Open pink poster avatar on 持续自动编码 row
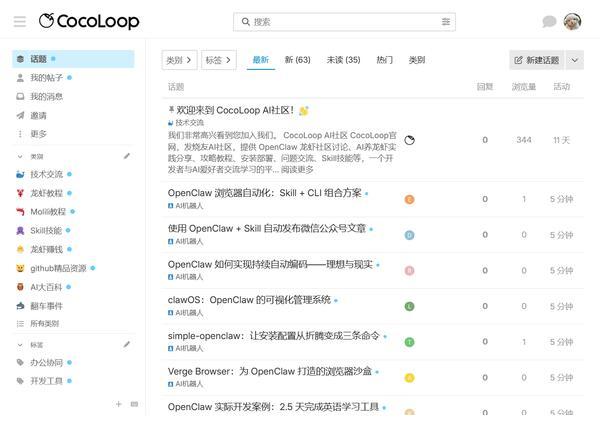Viewport: 612px width, 425px height. coord(409,270)
